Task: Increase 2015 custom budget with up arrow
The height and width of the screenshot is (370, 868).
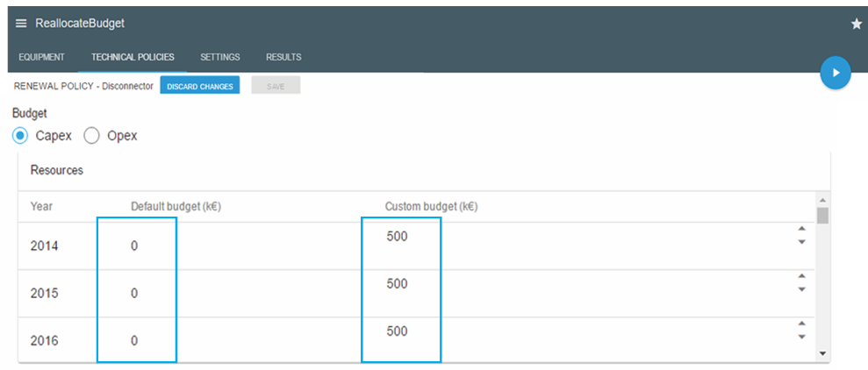Action: point(800,277)
